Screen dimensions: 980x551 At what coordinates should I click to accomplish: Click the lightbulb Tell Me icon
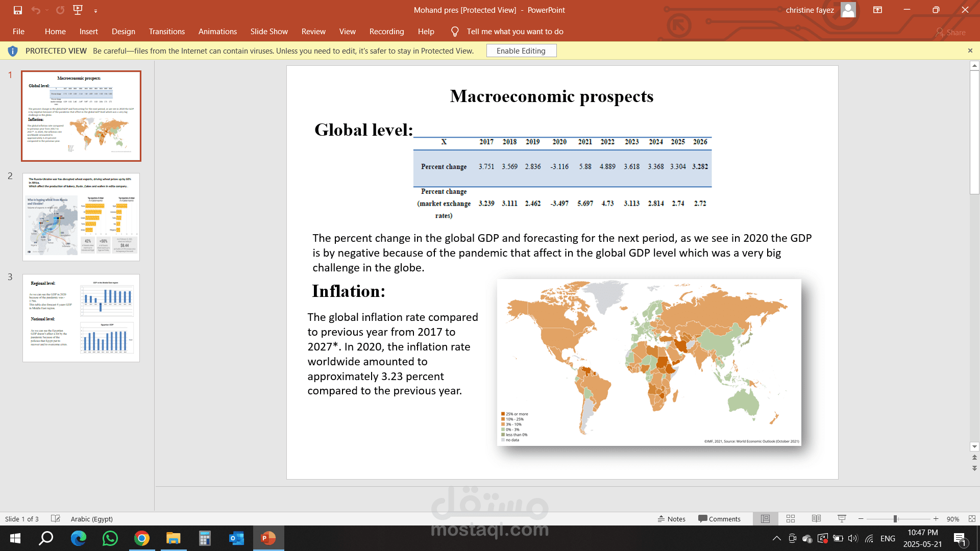click(455, 32)
